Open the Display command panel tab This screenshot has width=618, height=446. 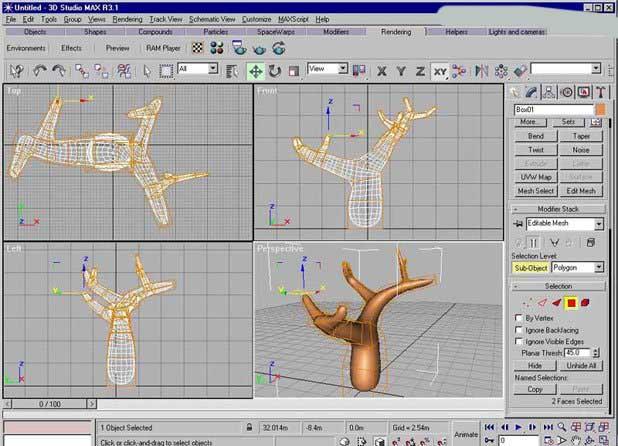(x=584, y=92)
